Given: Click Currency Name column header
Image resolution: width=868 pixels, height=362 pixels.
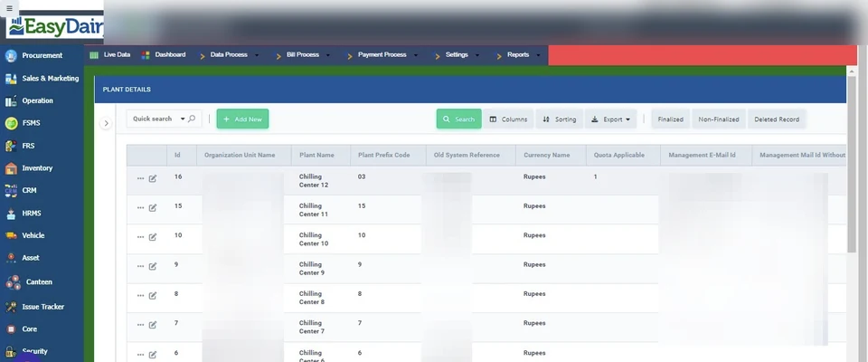Looking at the screenshot, I should pos(551,156).
